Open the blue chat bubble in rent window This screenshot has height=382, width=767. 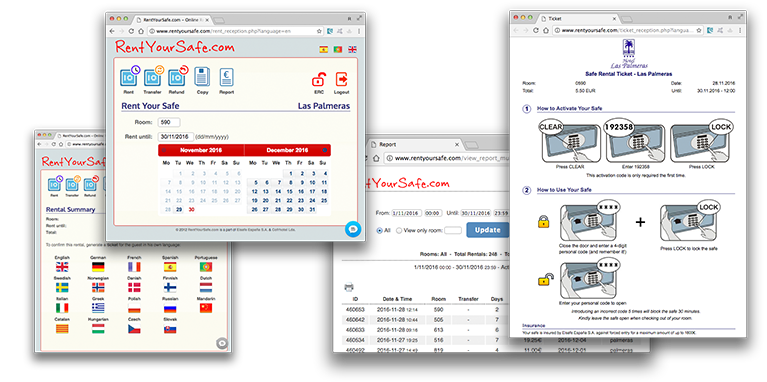353,228
